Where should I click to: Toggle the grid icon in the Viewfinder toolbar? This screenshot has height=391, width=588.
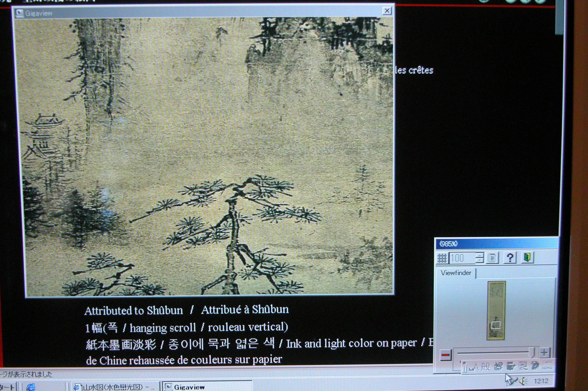442,258
